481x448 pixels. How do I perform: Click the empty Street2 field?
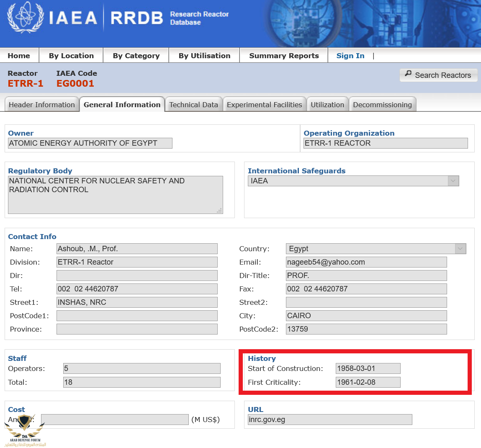click(x=366, y=302)
